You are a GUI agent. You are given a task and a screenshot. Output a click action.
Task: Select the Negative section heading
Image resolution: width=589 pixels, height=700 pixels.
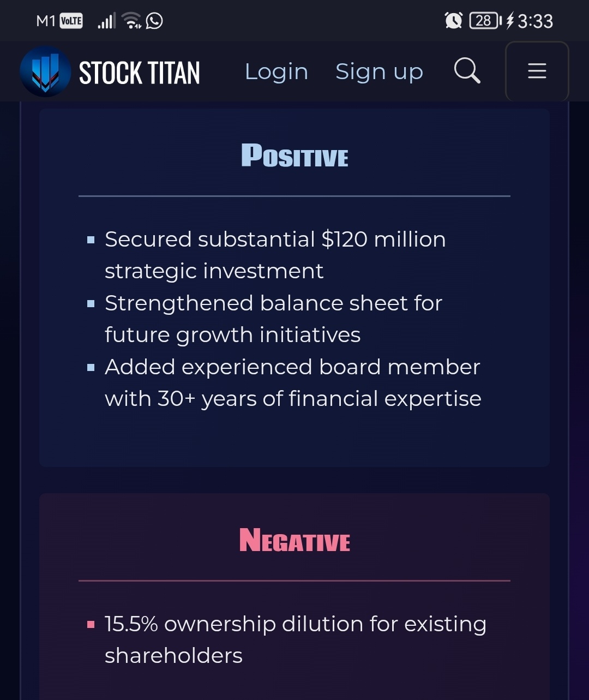pos(294,540)
